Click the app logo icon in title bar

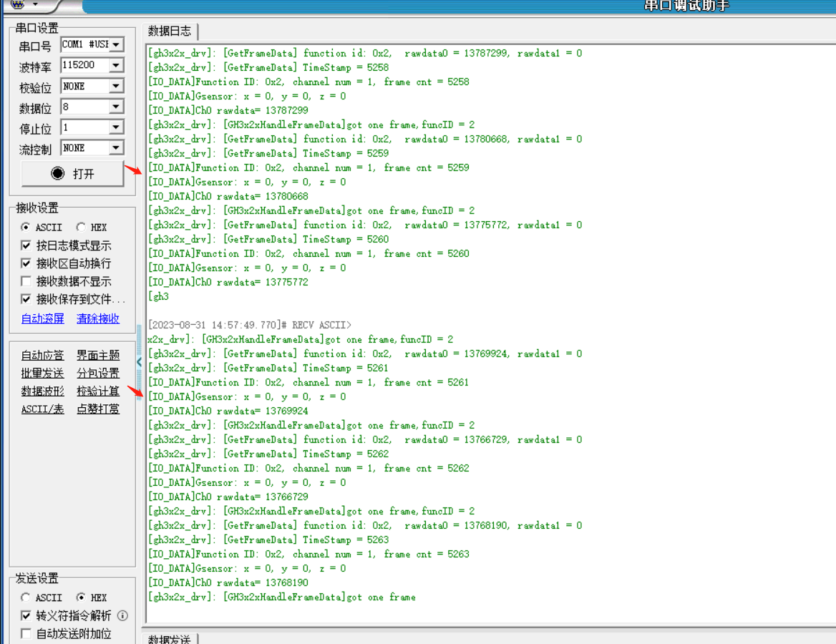pos(17,4)
